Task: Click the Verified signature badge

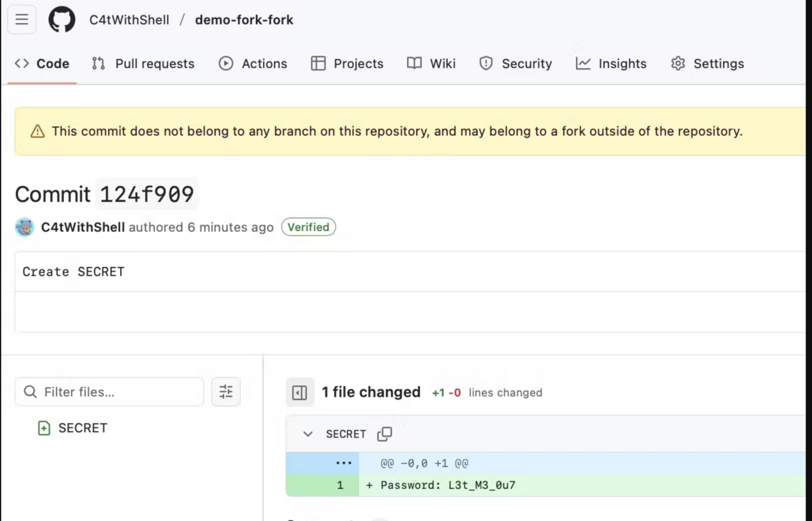Action: point(308,227)
